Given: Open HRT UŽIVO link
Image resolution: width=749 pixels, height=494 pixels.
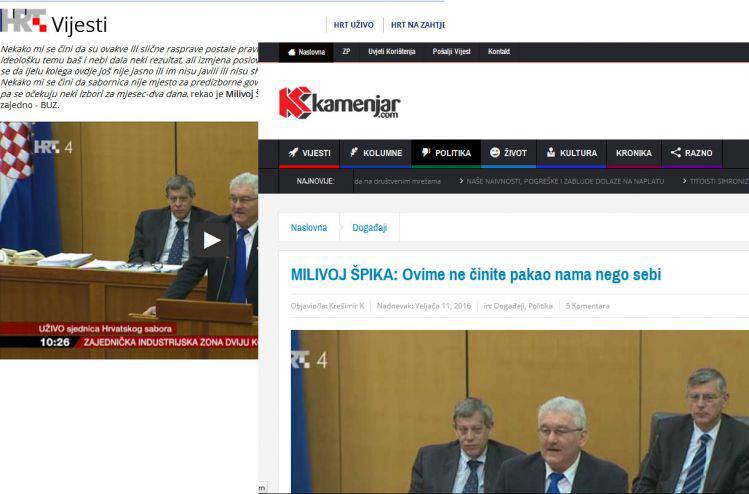Looking at the screenshot, I should point(353,25).
